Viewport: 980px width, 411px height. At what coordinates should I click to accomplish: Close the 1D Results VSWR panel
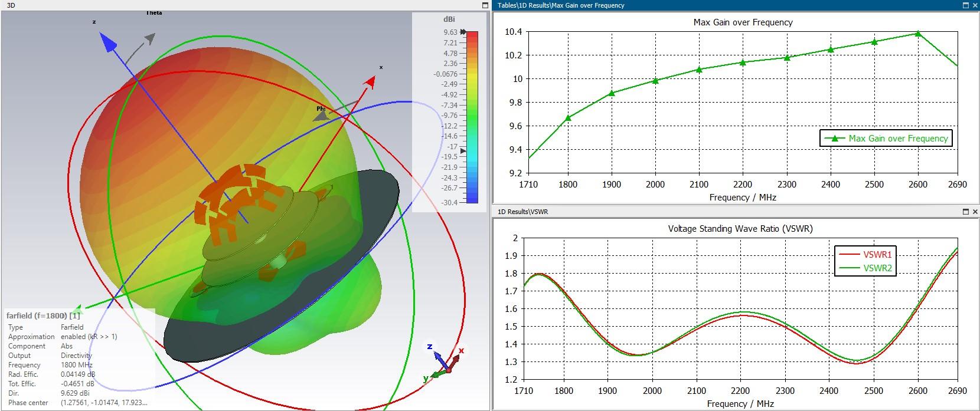click(975, 212)
